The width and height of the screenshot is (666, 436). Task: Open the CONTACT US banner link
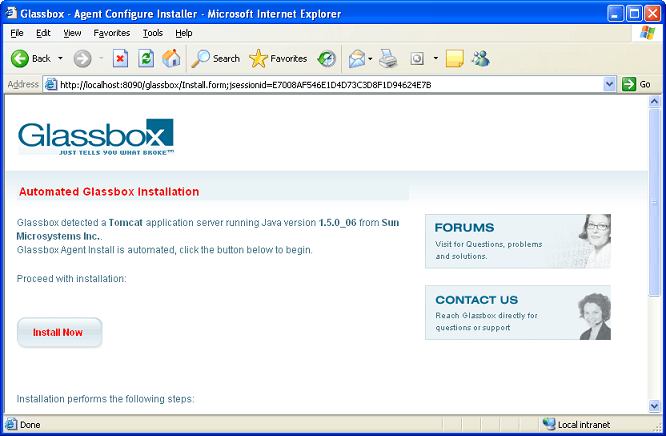pos(518,312)
